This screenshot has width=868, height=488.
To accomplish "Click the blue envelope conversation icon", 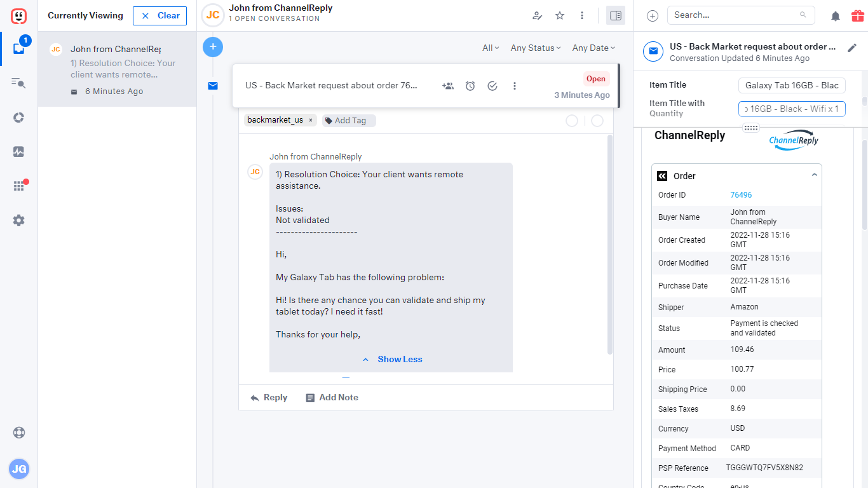I will tap(653, 51).
